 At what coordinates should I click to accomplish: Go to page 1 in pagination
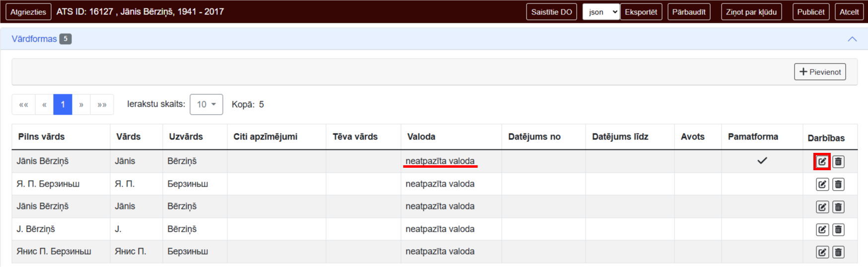click(x=63, y=105)
